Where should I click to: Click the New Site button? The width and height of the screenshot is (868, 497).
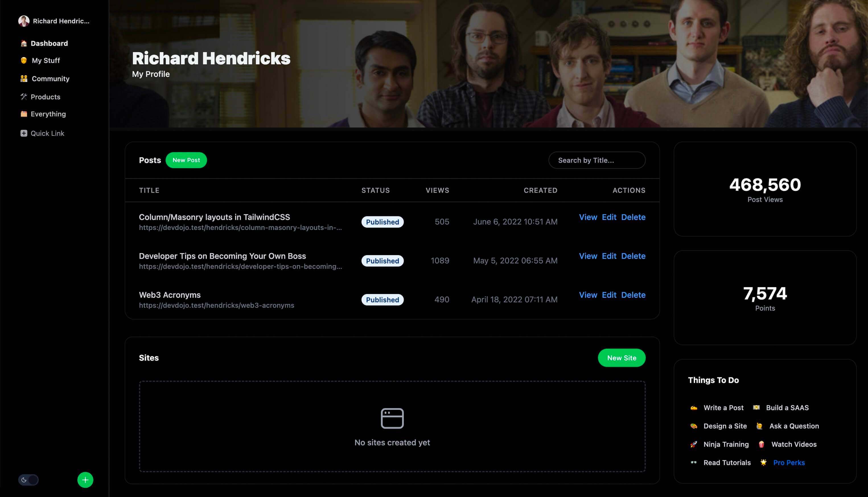(x=622, y=358)
